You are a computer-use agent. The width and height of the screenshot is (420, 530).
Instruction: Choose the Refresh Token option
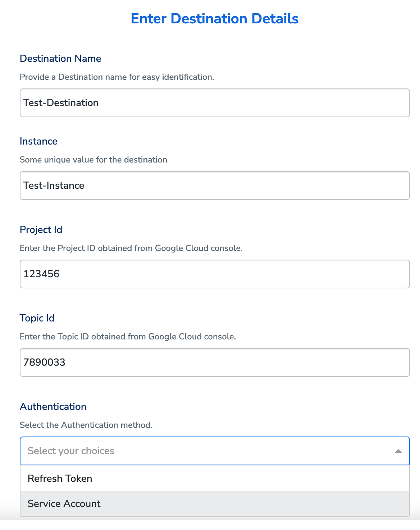pos(60,478)
